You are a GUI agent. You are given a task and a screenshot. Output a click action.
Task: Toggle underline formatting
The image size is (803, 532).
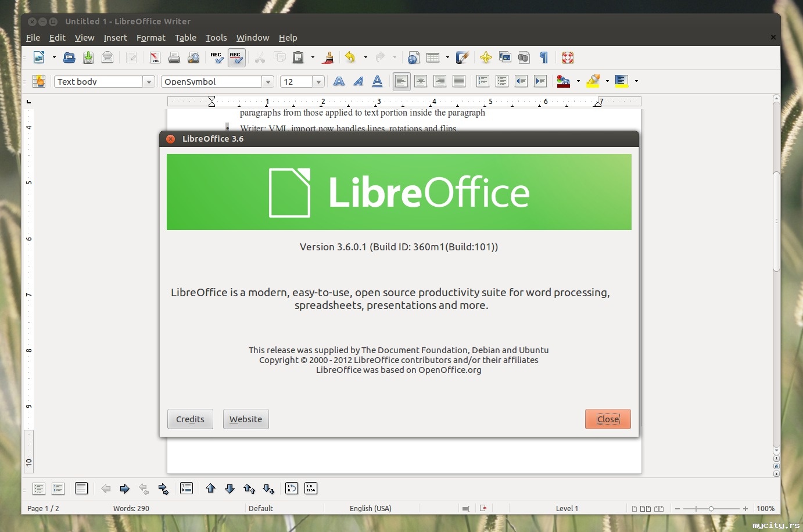378,81
